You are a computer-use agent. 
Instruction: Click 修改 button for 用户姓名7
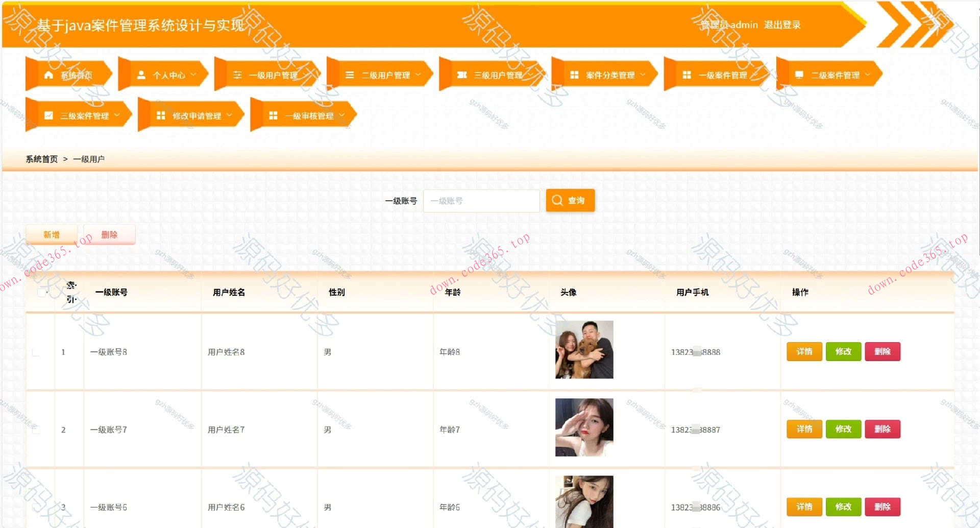pos(843,429)
